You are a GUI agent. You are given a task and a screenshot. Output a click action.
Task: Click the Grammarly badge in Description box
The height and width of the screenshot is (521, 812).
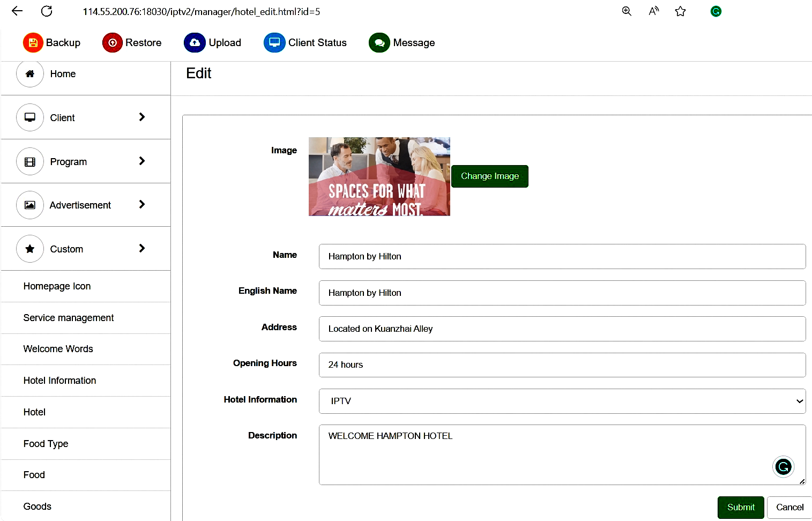pos(783,467)
